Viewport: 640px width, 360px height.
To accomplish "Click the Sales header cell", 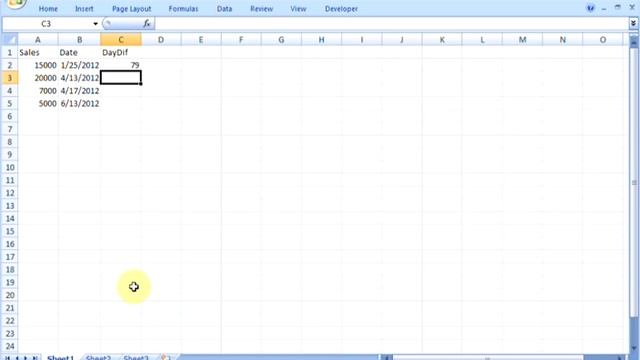I will 38,52.
